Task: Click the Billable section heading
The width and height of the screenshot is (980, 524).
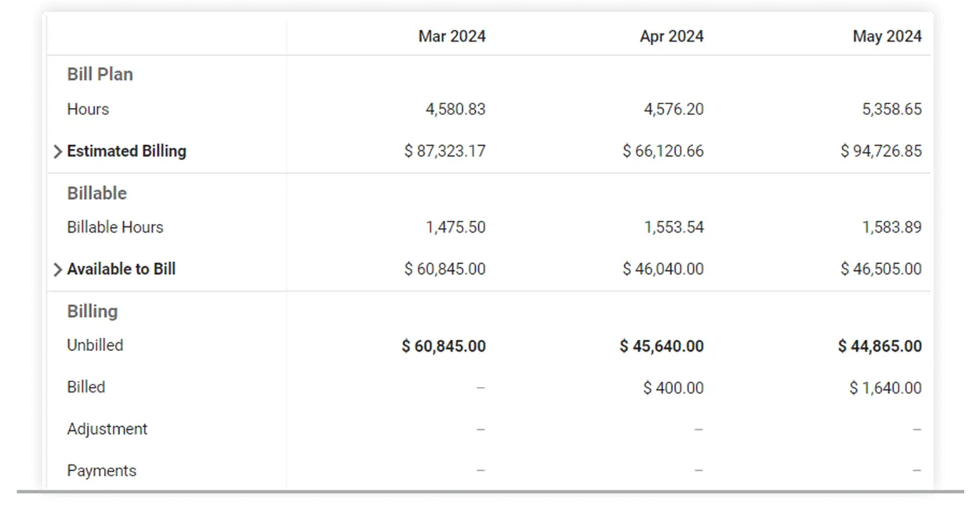Action: coord(96,193)
